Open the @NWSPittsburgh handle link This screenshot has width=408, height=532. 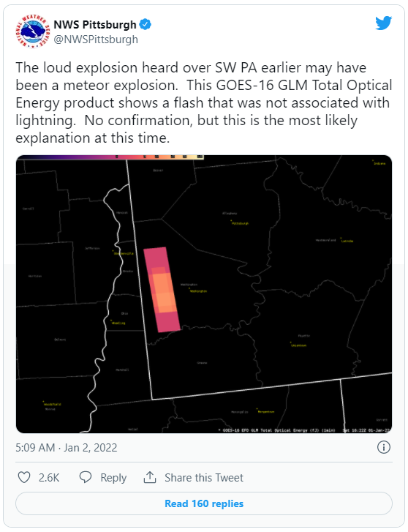[96, 40]
